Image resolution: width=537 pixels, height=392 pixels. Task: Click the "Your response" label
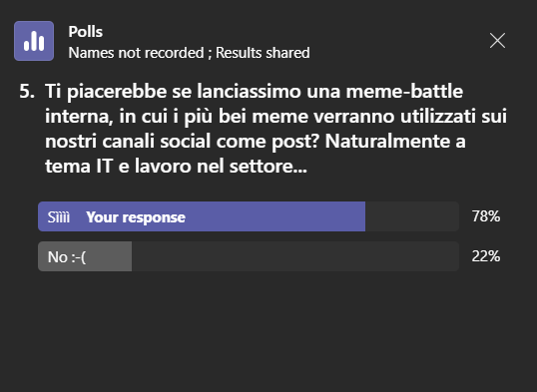(x=136, y=217)
